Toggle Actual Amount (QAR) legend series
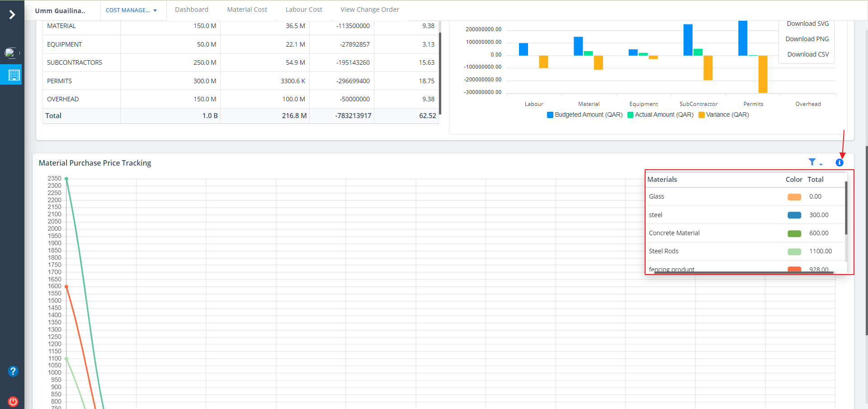Screen dimensions: 868x409 [660, 115]
